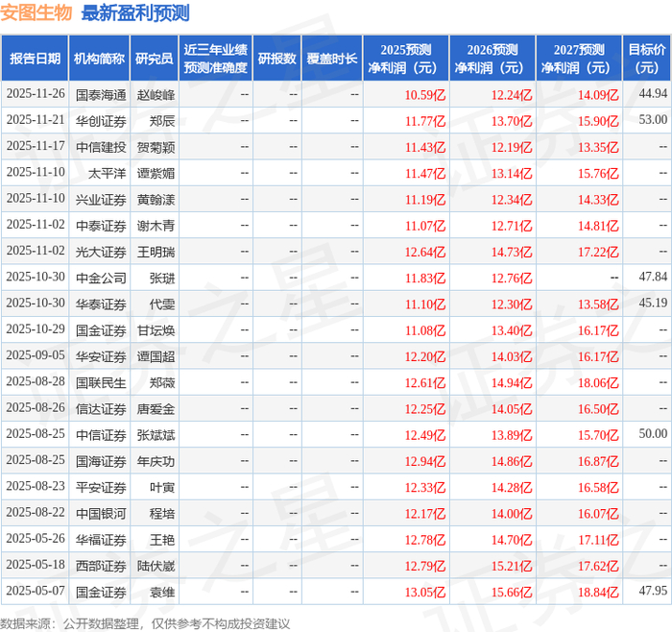The image size is (672, 632).
Task: Click target price 53.00
Action: [653, 120]
